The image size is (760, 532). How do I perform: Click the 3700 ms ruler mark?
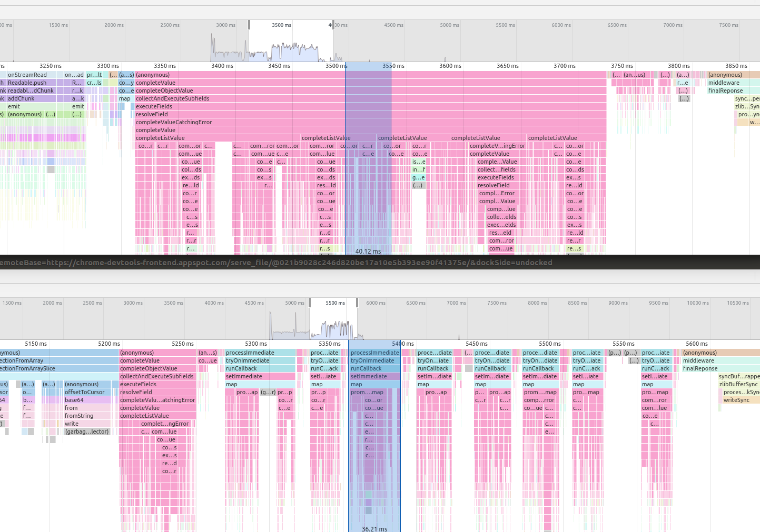[x=565, y=66]
